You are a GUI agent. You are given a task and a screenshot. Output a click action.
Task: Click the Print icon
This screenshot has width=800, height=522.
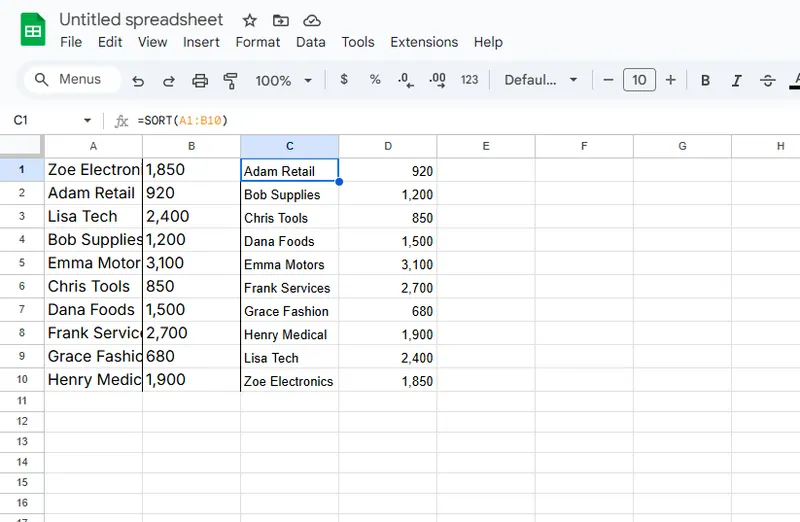coord(200,80)
